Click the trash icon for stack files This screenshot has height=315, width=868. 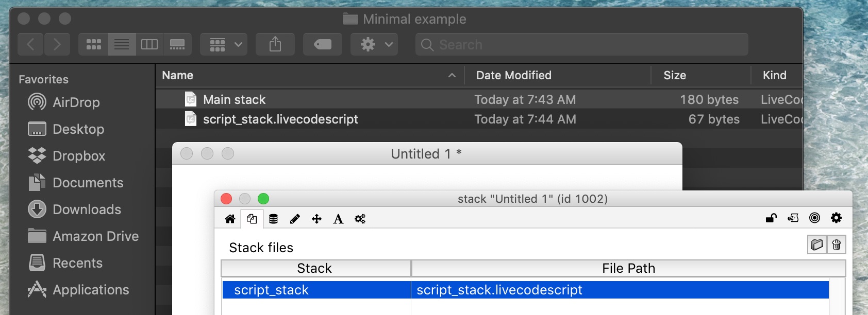click(x=837, y=244)
